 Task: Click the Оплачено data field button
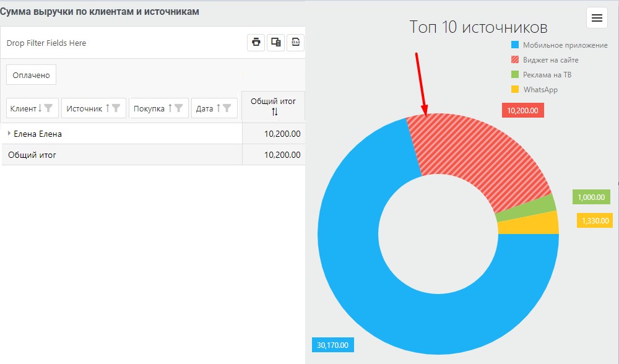point(31,75)
